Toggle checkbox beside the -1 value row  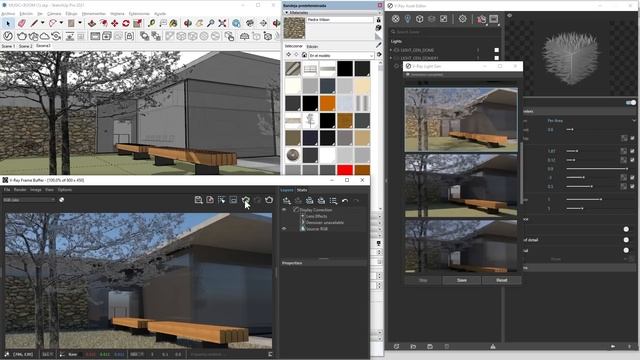[632, 178]
